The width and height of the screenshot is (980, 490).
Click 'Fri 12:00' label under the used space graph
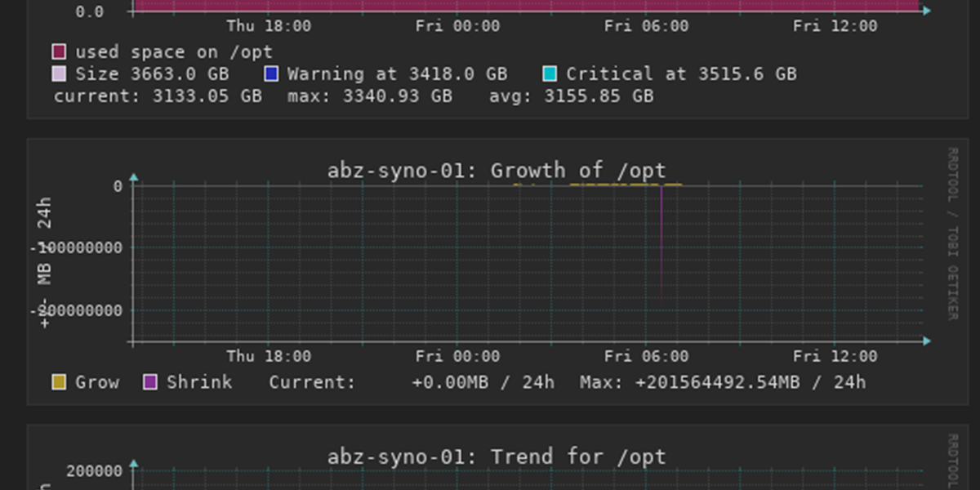835,26
